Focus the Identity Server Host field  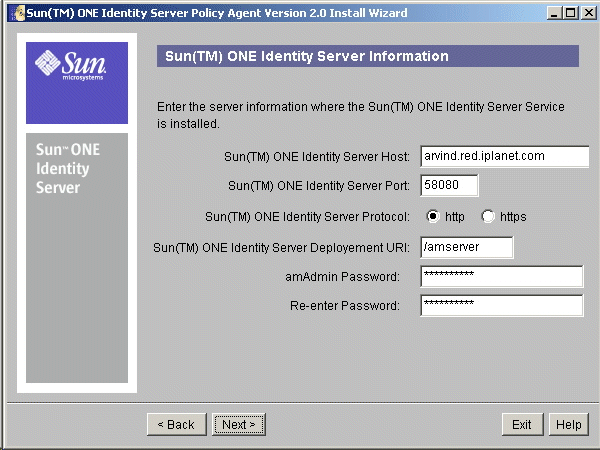tap(504, 156)
